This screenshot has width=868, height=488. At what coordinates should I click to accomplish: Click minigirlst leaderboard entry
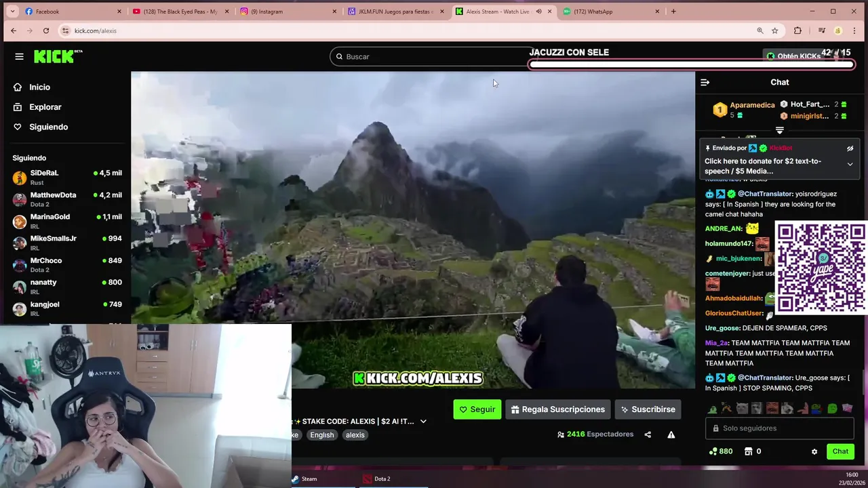point(813,116)
